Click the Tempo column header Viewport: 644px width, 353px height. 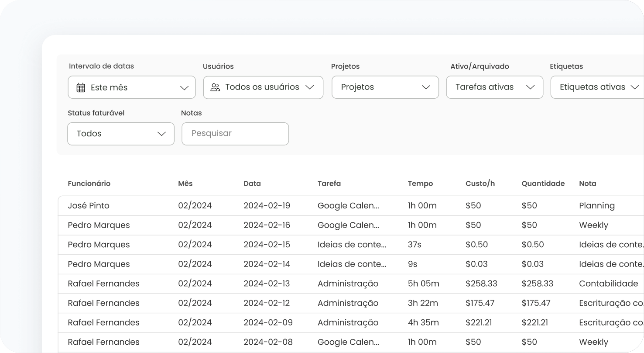point(420,183)
